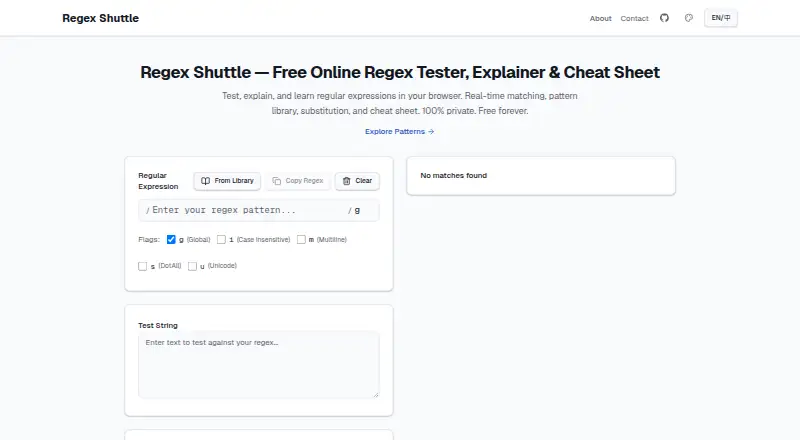Click the theme palette icon
This screenshot has width=800, height=440.
[688, 18]
